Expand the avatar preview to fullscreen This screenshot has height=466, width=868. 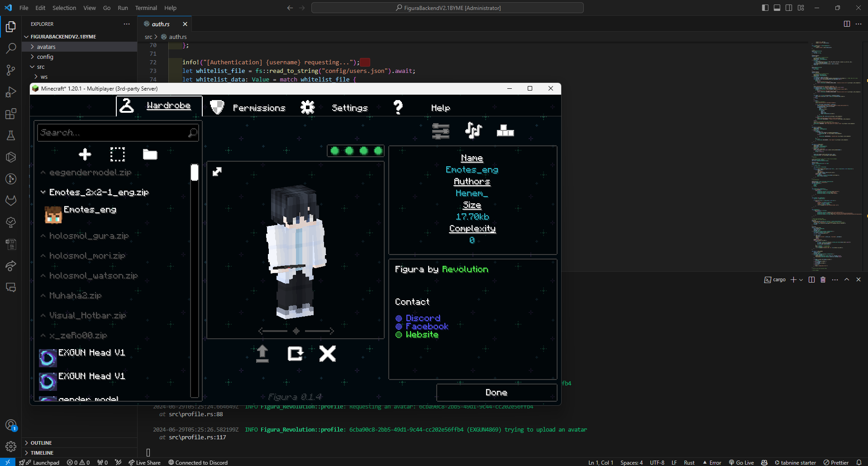217,172
